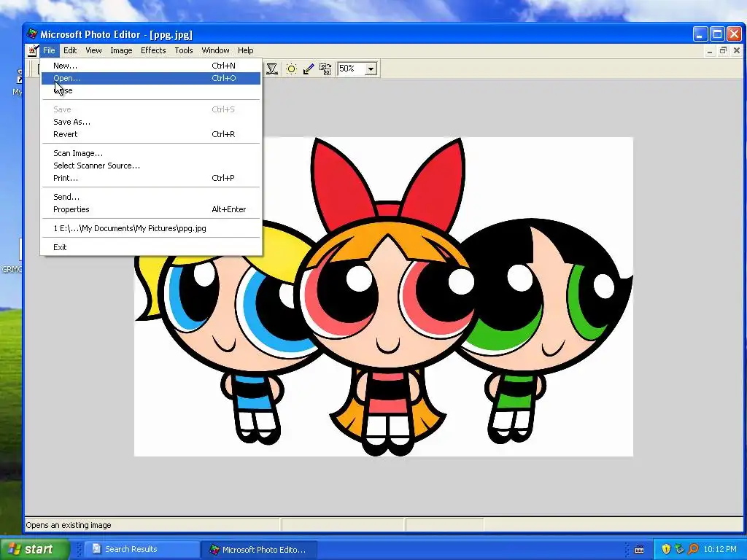Click the Powerpuff Girls image on canvas
Screen dimensions: 747x560
(x=384, y=296)
